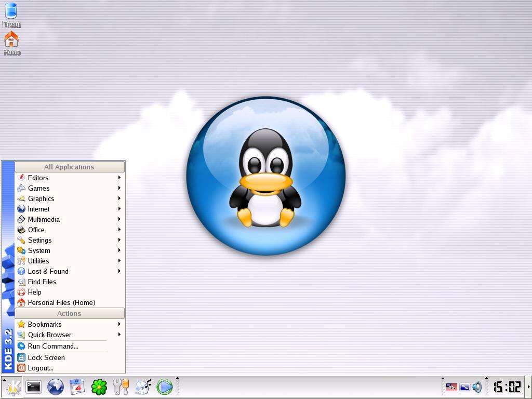Open the Bookmarks menu entry

[x=70, y=324]
